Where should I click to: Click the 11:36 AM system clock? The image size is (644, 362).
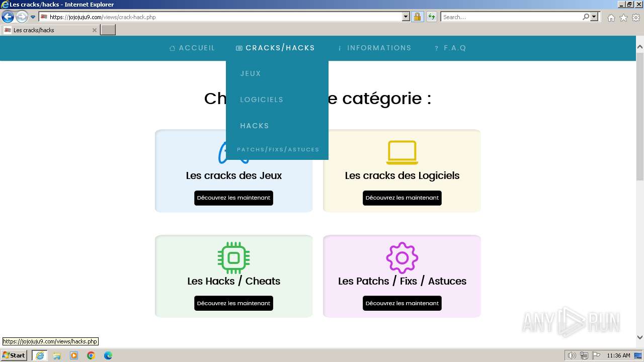[x=618, y=355]
